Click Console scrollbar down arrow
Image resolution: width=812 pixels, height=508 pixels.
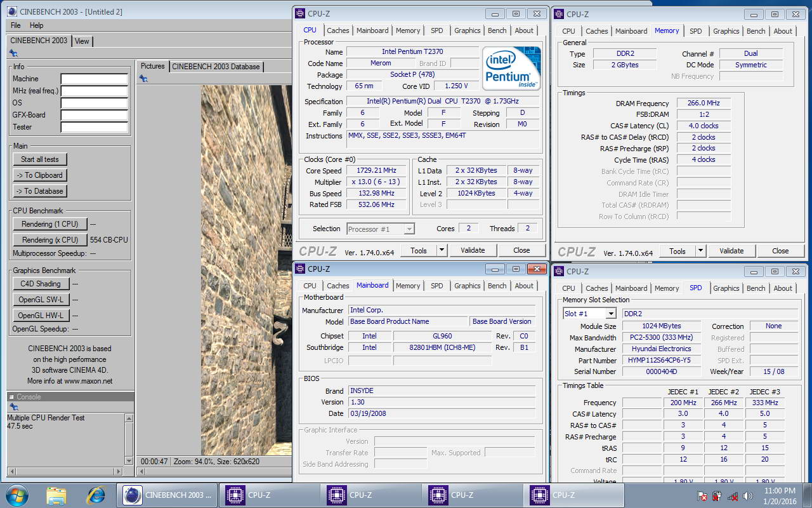(129, 460)
